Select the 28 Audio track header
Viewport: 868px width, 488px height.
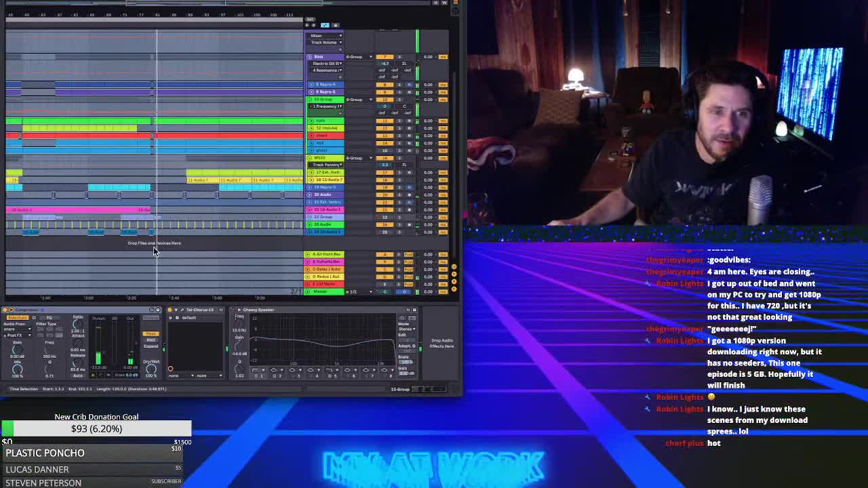point(325,224)
